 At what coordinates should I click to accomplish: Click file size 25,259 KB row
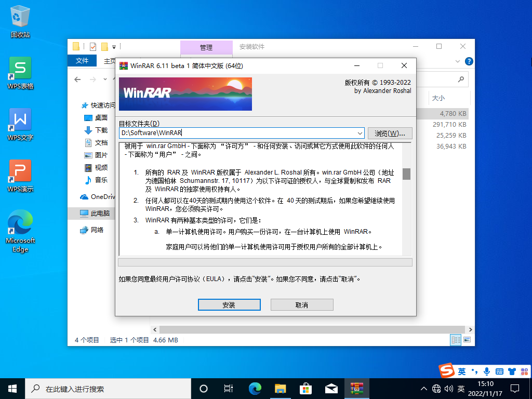(x=451, y=136)
